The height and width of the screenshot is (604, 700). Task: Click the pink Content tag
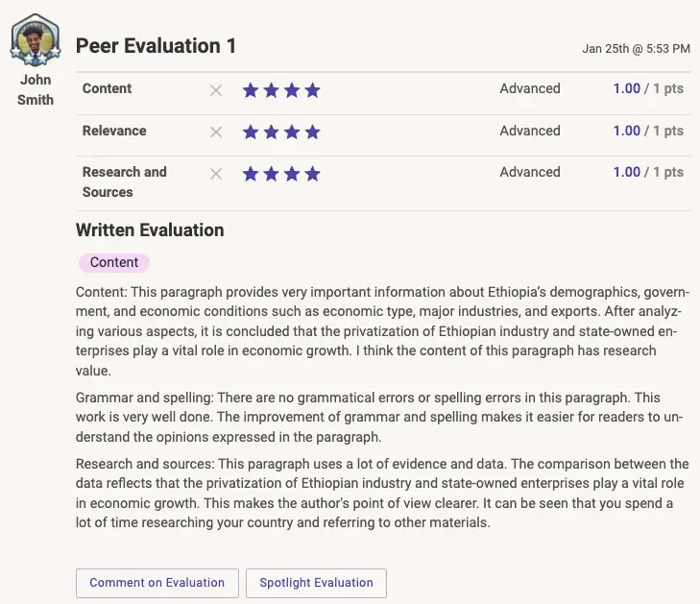[114, 262]
